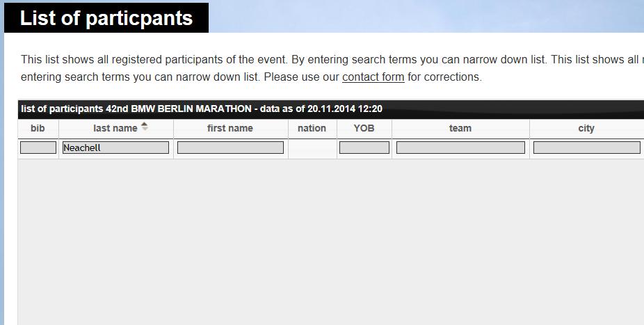
Task: Sort participants by YOB column header
Action: click(364, 128)
